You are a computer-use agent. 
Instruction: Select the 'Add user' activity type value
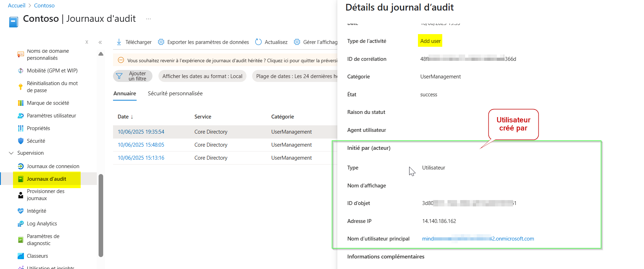click(x=430, y=41)
